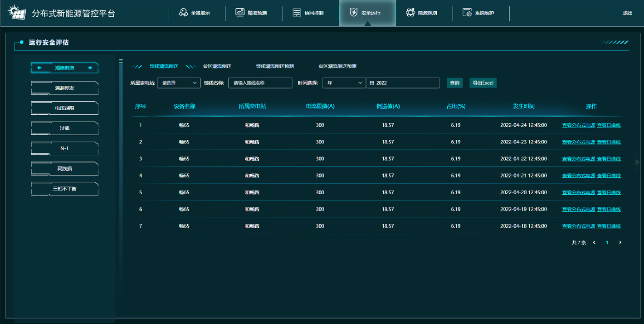Click the 全景展示 navigation icon
This screenshot has width=644, height=324.
click(x=183, y=13)
